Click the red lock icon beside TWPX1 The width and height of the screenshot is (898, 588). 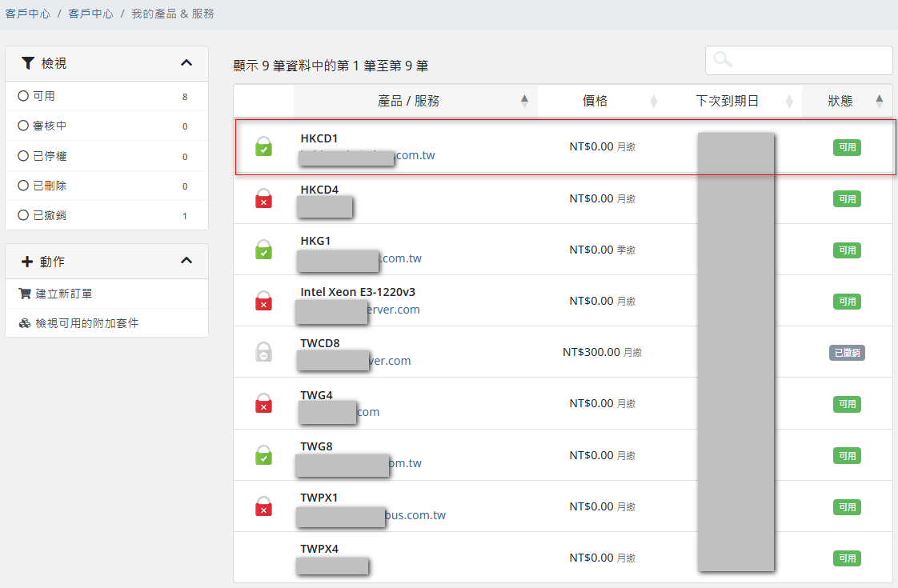(x=263, y=506)
